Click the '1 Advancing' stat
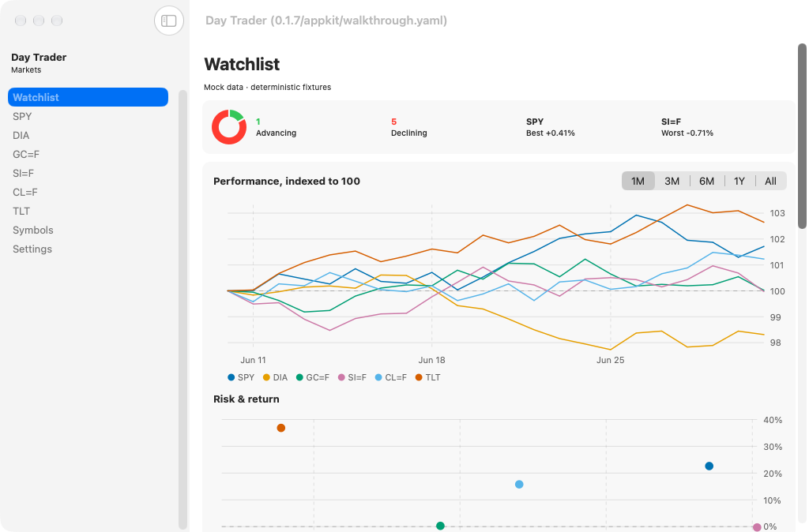 276,127
